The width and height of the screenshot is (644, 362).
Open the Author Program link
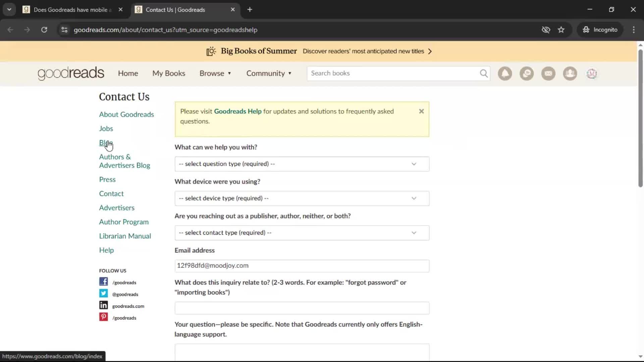124,222
